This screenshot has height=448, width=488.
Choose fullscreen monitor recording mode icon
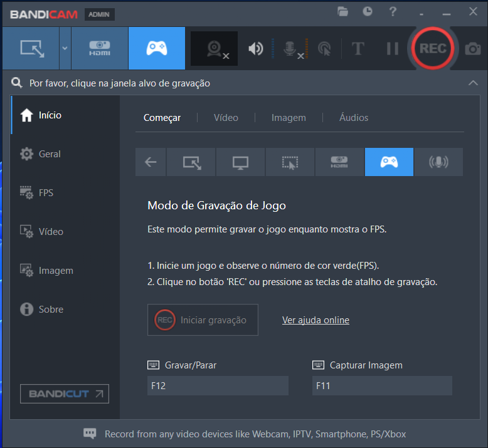(240, 162)
